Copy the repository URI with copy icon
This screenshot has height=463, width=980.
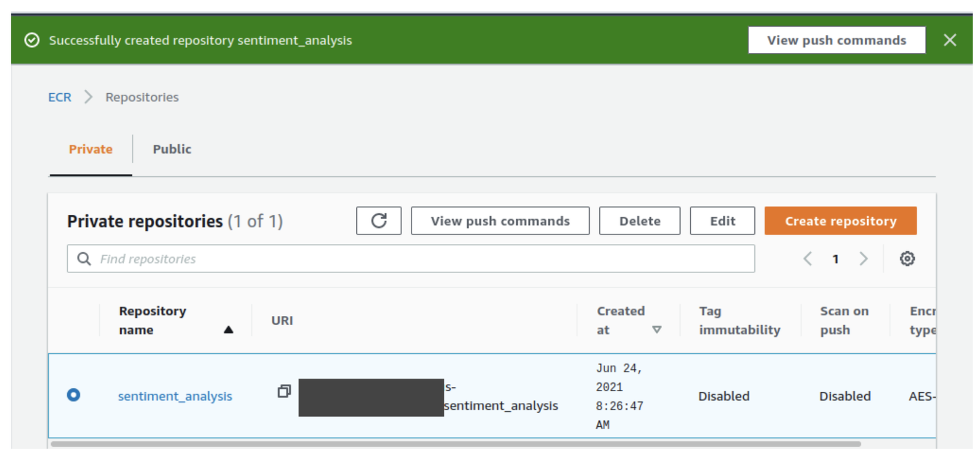tap(284, 391)
